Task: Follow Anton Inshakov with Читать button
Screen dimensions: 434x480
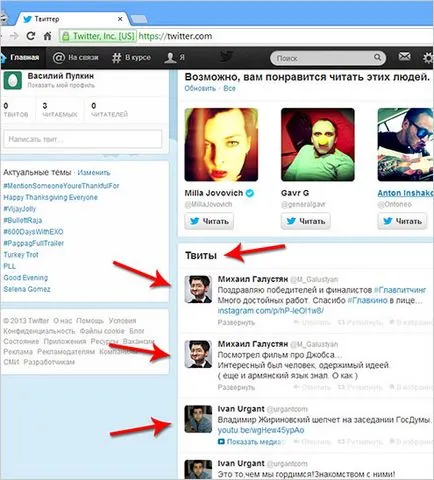Action: (402, 221)
